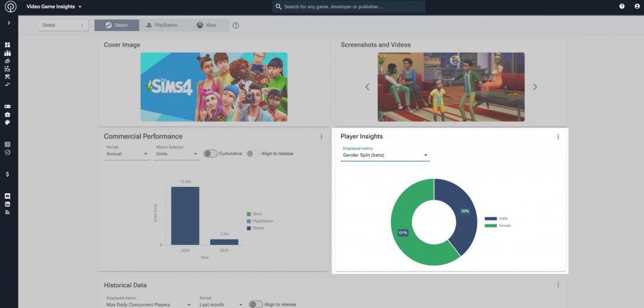Open the Metric Selector Units dropdown
The image size is (644, 308).
click(177, 154)
